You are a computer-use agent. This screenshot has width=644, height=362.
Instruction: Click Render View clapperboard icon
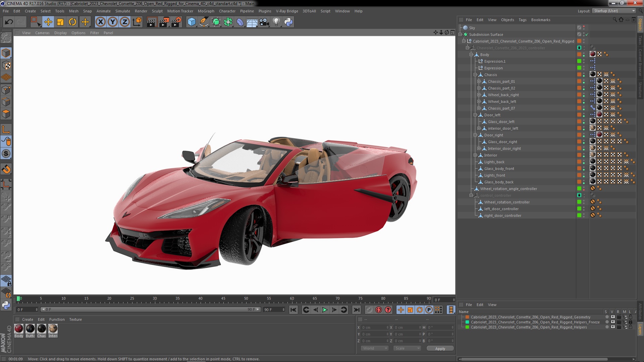click(x=152, y=22)
